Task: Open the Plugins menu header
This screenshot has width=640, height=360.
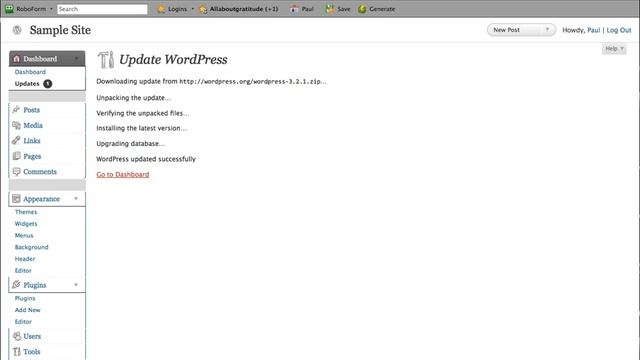Action: coord(35,285)
